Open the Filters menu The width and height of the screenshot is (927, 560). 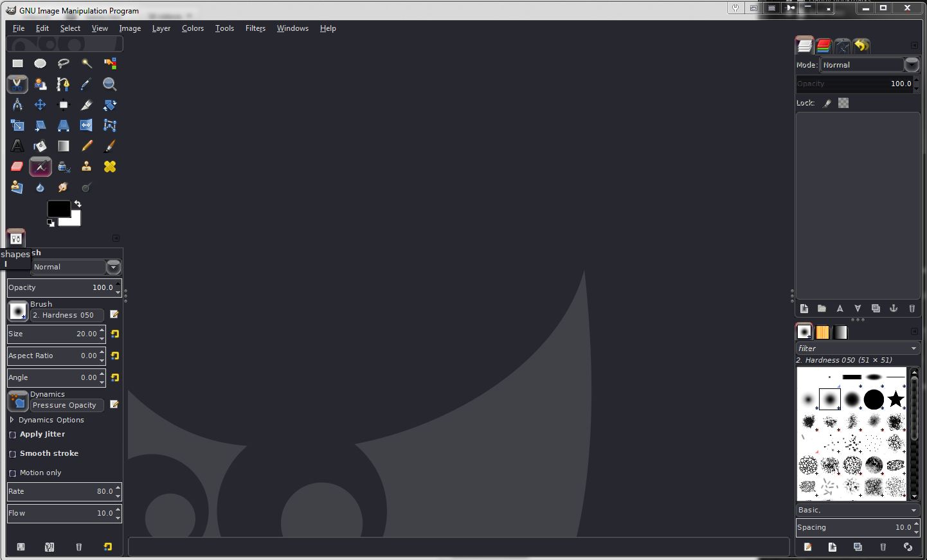click(x=255, y=28)
